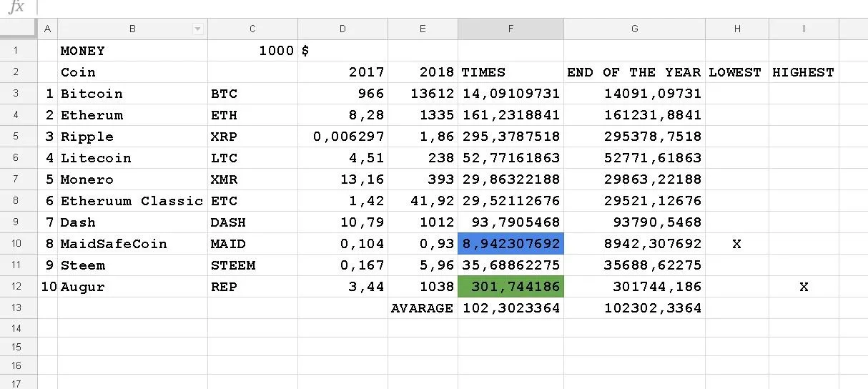
Task: Click the BTC ticker cell
Action: tap(252, 94)
